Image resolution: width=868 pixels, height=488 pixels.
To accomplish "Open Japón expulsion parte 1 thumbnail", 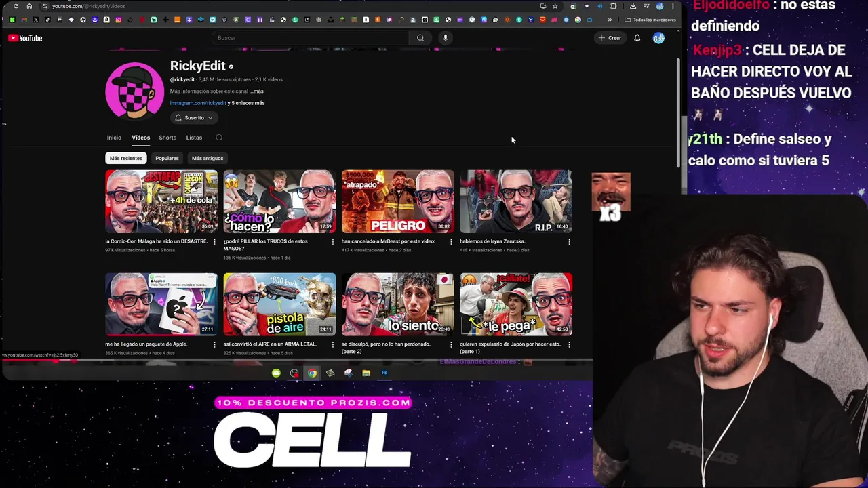I will tap(516, 304).
